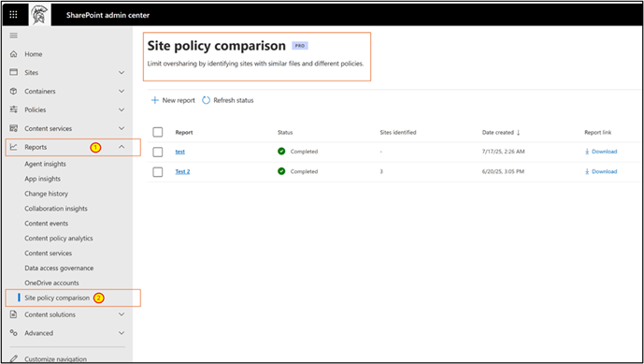Image resolution: width=644 pixels, height=364 pixels.
Task: Toggle the select-all reports checkbox
Action: [x=158, y=132]
